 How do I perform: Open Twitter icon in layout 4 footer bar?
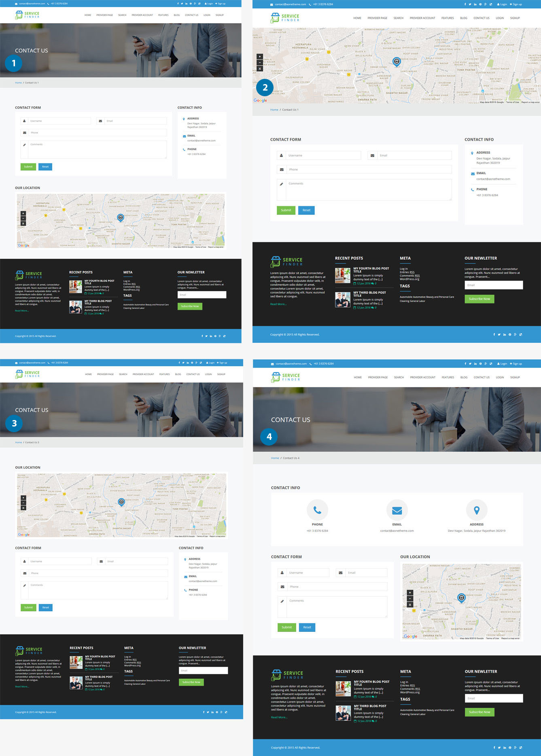coord(499,748)
